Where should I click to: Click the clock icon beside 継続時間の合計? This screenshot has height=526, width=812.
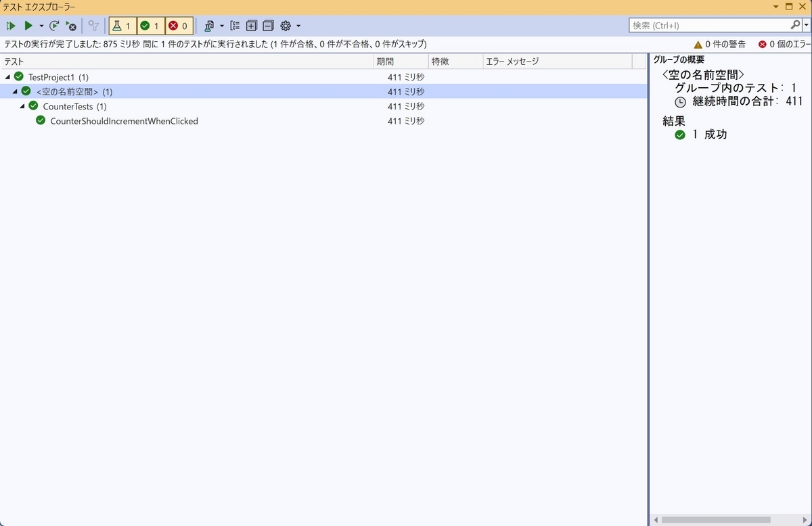coord(681,102)
